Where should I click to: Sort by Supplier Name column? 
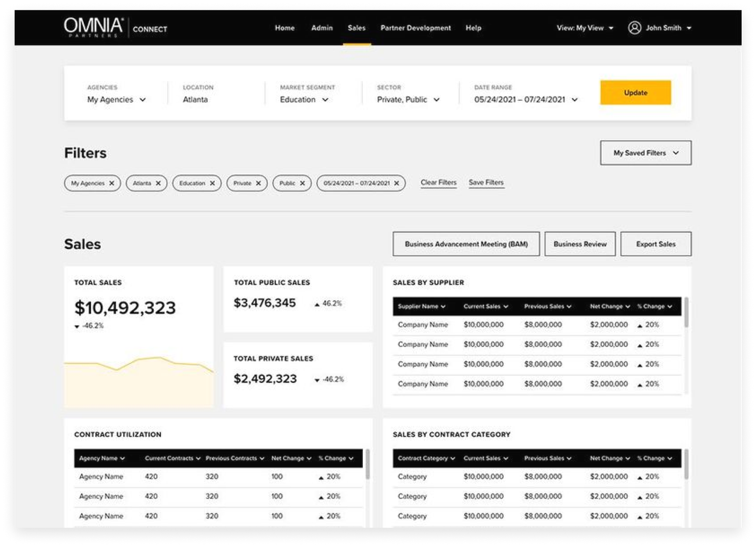[x=422, y=306]
